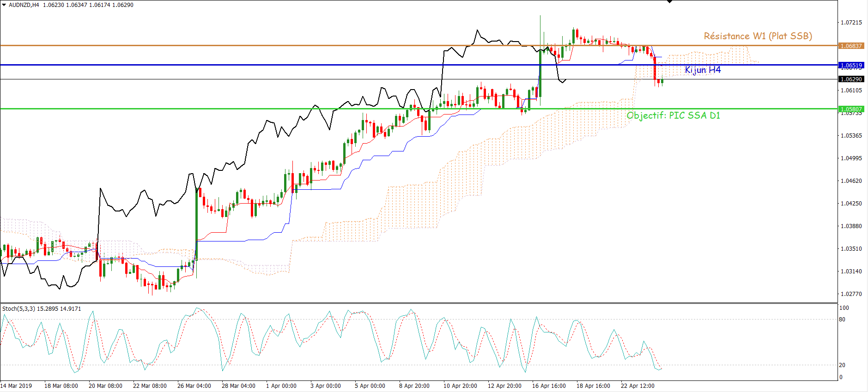868x392 pixels.
Task: Click the stochastic 20 level scale label
Action: coord(842,365)
